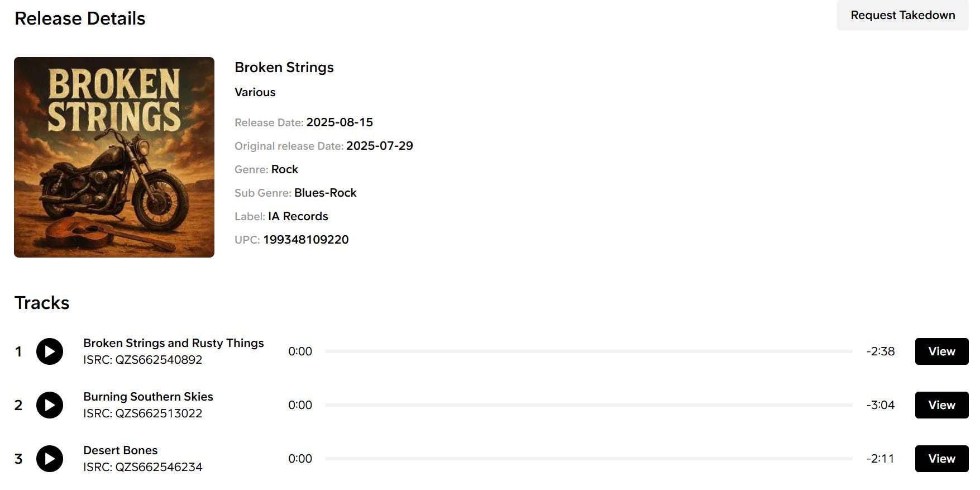Click the sub genre value Blues-Rock
This screenshot has width=980, height=490.
(326, 193)
